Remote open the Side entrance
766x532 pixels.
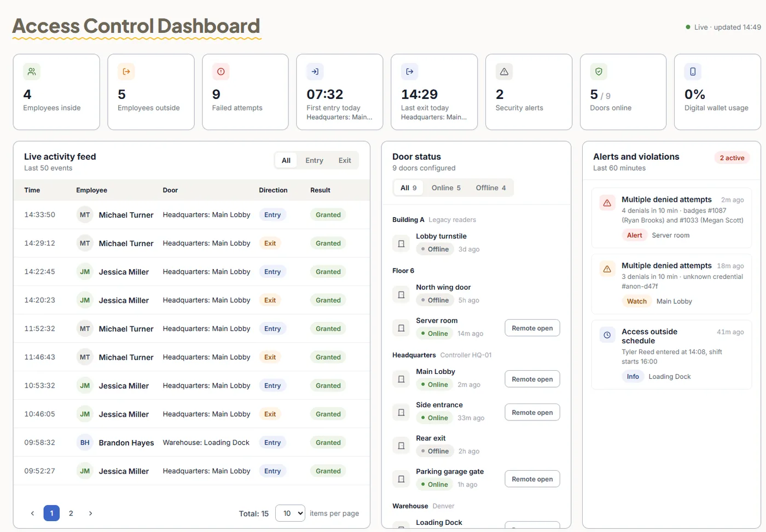pyautogui.click(x=532, y=412)
